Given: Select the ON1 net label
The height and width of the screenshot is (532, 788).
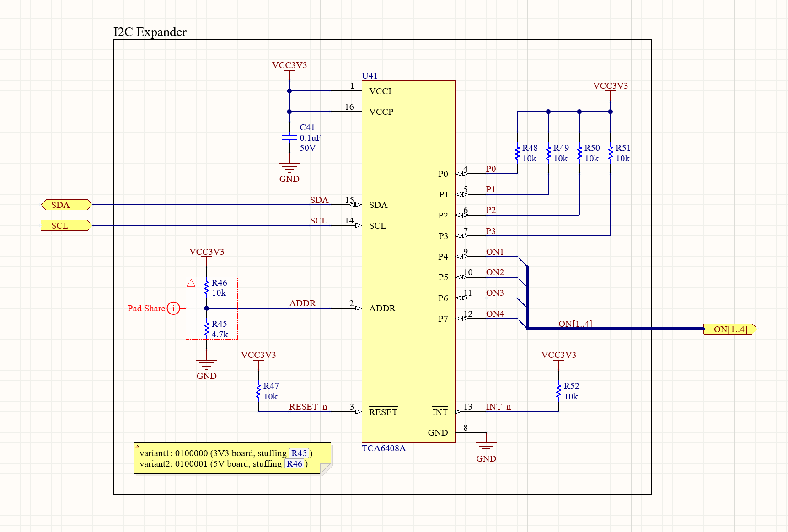Looking at the screenshot, I should (x=495, y=252).
